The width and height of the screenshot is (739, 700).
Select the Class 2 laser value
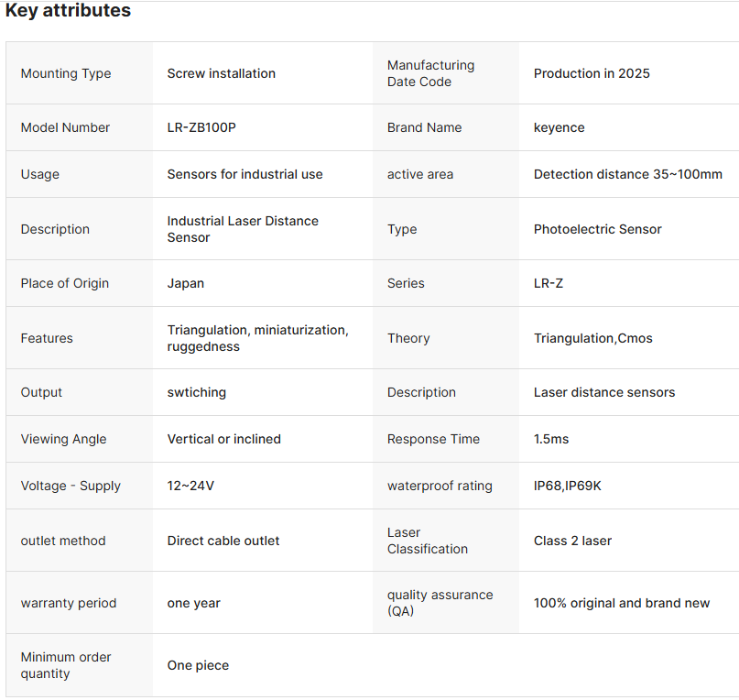point(572,541)
